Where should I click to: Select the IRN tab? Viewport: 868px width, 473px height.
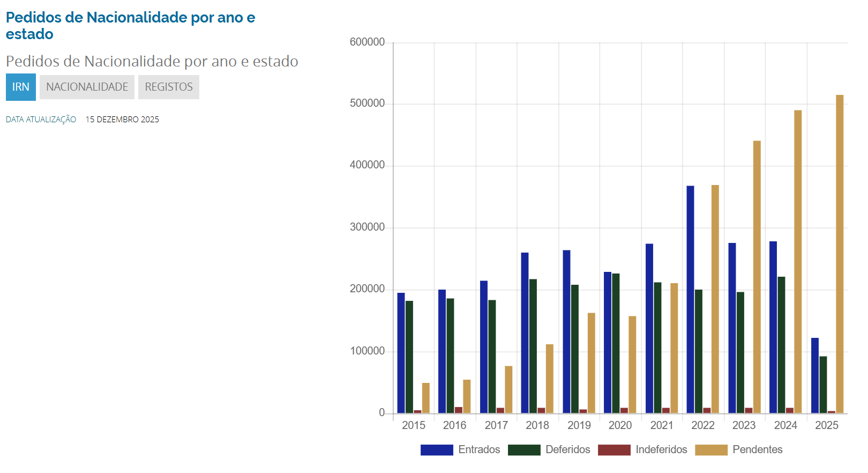[21, 87]
